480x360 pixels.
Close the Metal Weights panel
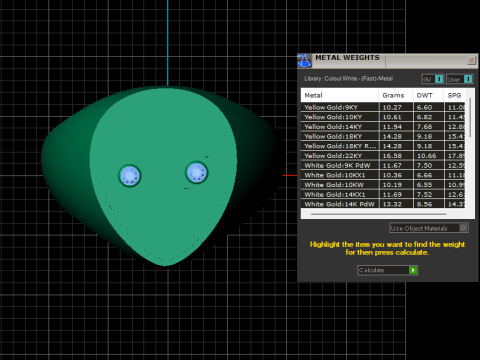471,60
